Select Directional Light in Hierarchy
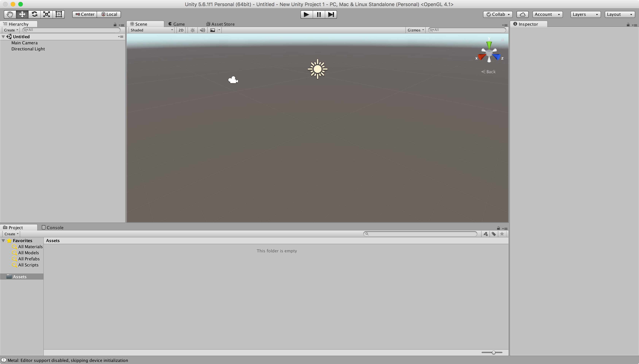This screenshot has height=364, width=639. [x=28, y=49]
